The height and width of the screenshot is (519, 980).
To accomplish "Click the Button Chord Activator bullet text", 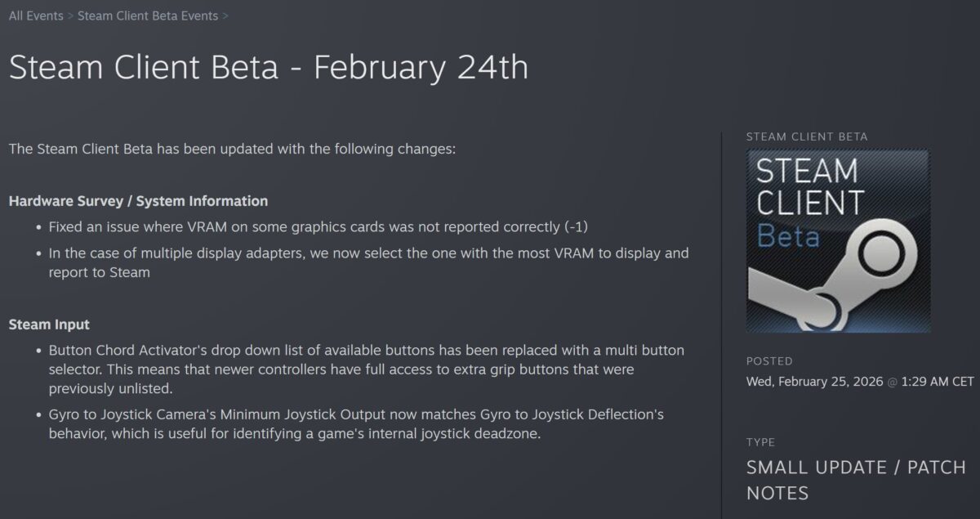I will point(366,369).
